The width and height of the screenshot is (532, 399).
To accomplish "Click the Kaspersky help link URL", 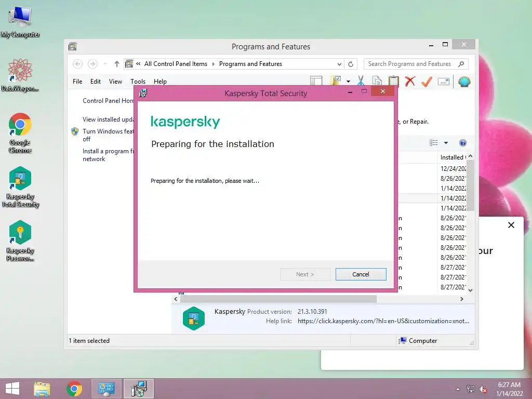I will [383, 321].
